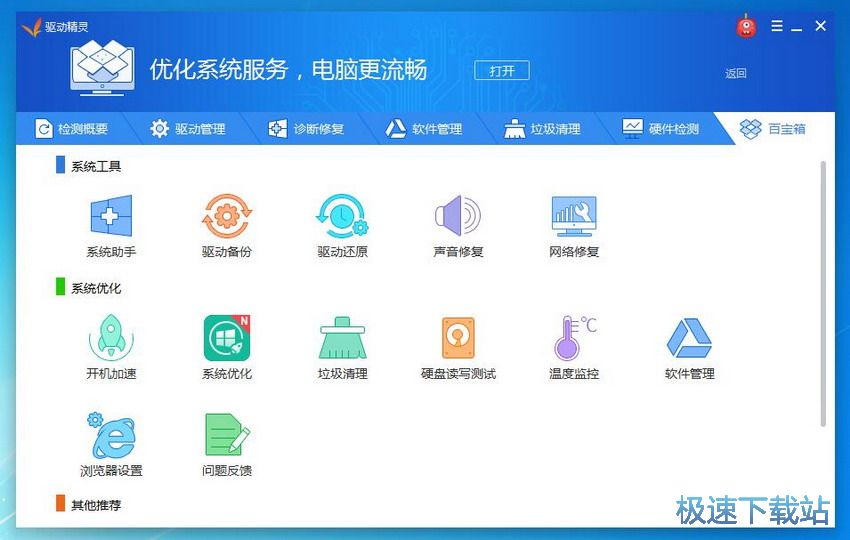The width and height of the screenshot is (850, 540).
Task: Switch to the 检测概要 tab
Action: pyautogui.click(x=72, y=128)
